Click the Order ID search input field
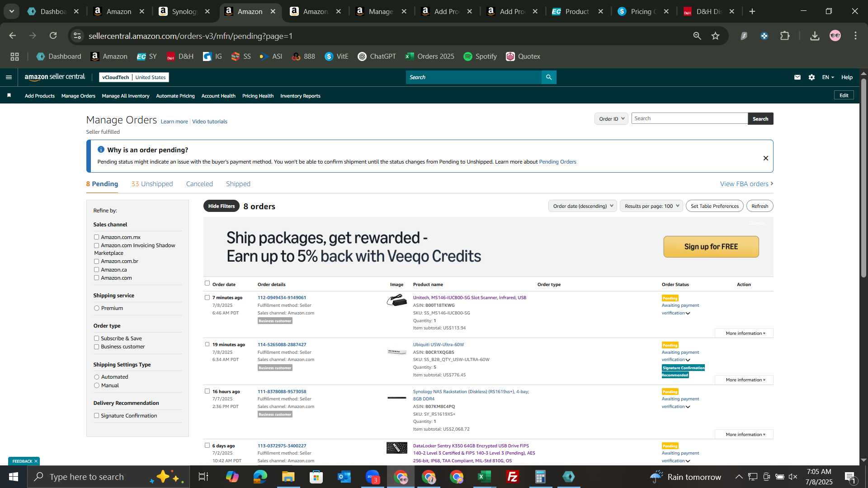This screenshot has width=868, height=488. tap(689, 118)
